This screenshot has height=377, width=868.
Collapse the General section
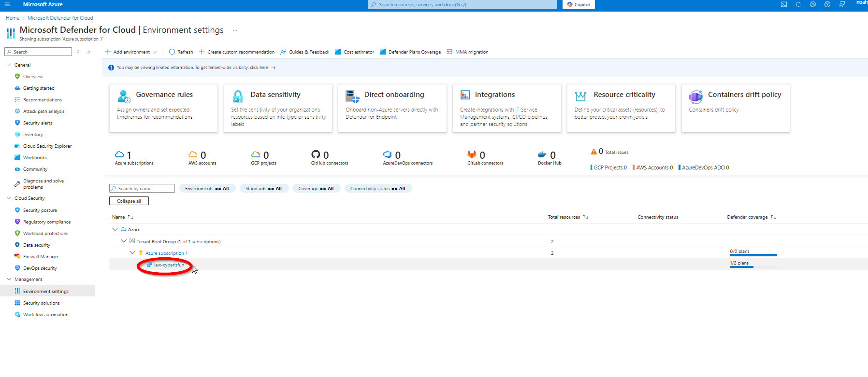pos(9,65)
